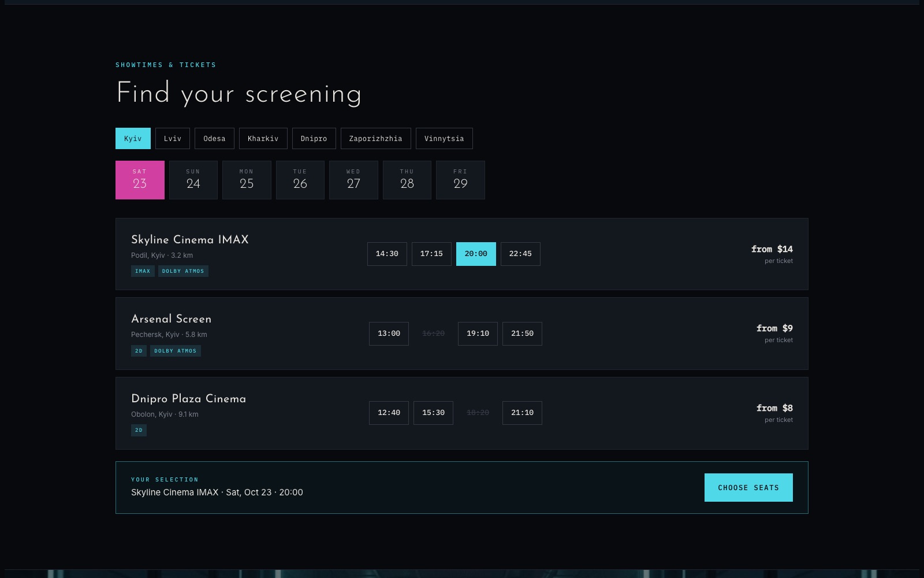Switch to Zaporizhzhia showtimes
This screenshot has width=924, height=578.
[376, 139]
